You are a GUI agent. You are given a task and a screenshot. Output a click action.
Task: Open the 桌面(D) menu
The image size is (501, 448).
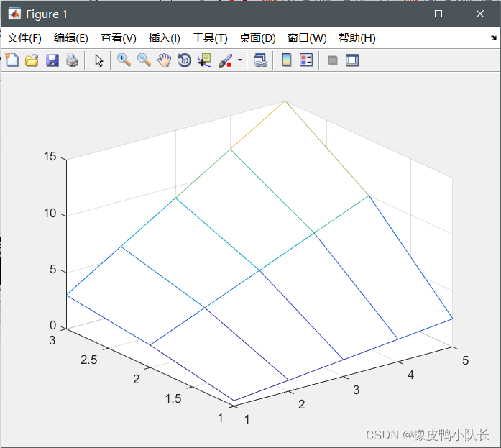tap(257, 38)
